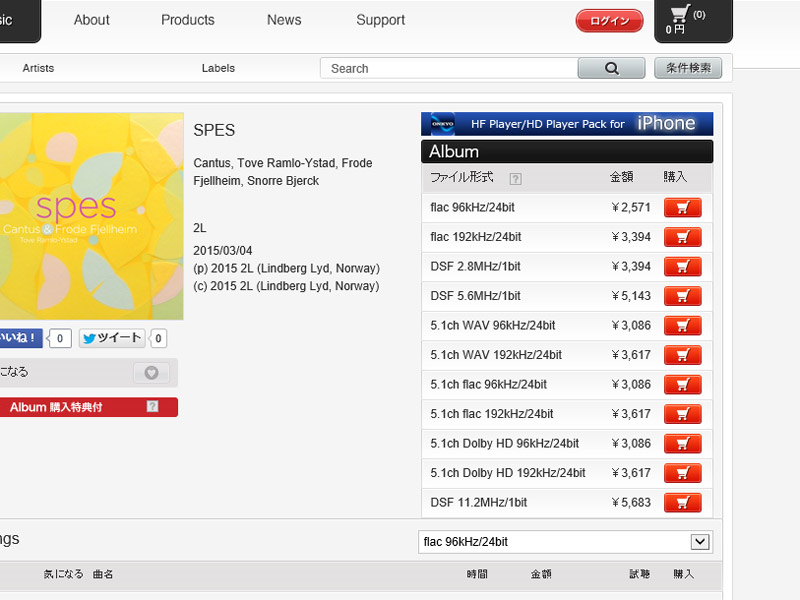Open the spes album cover image
Image resolution: width=800 pixels, height=600 pixels.
[x=90, y=216]
